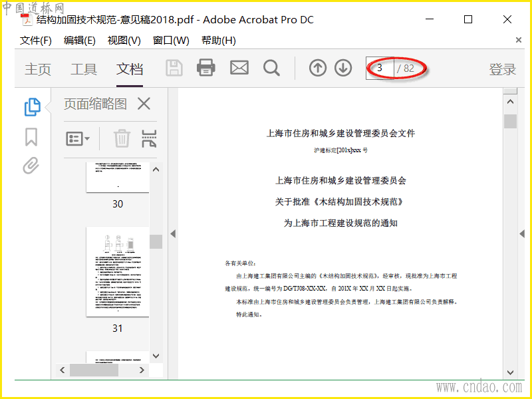Click the total page count / 82
Image resolution: width=532 pixels, height=399 pixels.
pos(406,68)
